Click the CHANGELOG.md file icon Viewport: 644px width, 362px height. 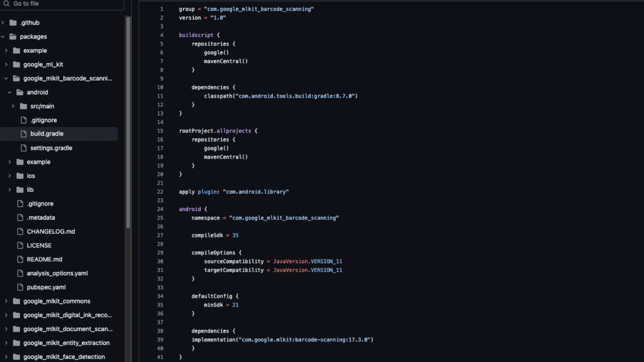point(20,232)
